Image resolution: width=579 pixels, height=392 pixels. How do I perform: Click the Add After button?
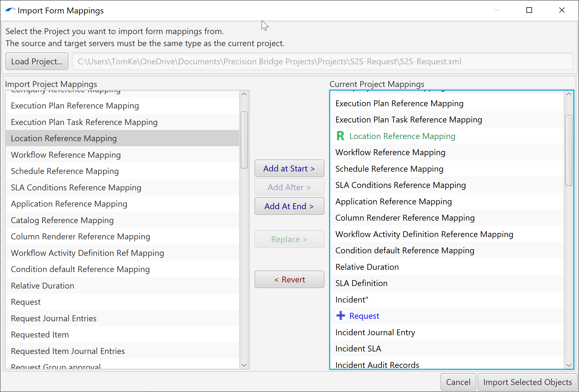289,187
